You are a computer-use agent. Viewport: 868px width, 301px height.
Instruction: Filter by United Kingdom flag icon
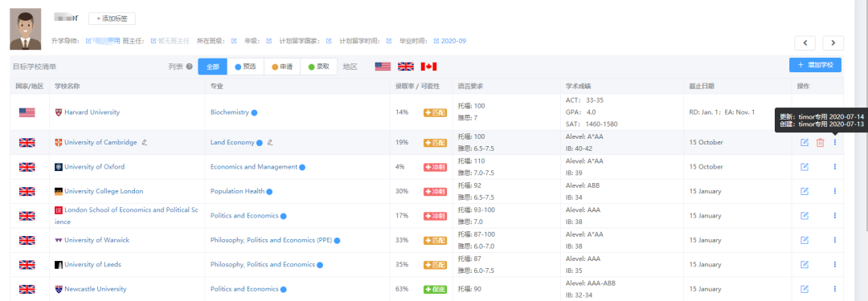click(x=406, y=67)
